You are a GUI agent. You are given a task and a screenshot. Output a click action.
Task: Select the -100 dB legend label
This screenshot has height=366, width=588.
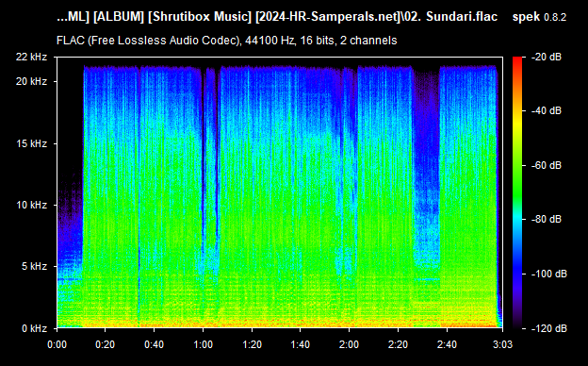click(548, 274)
